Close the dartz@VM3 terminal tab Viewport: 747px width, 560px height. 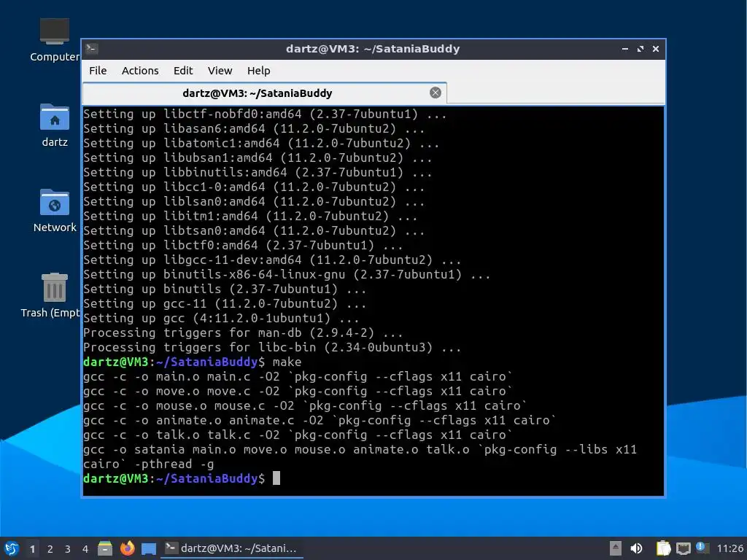click(x=435, y=93)
